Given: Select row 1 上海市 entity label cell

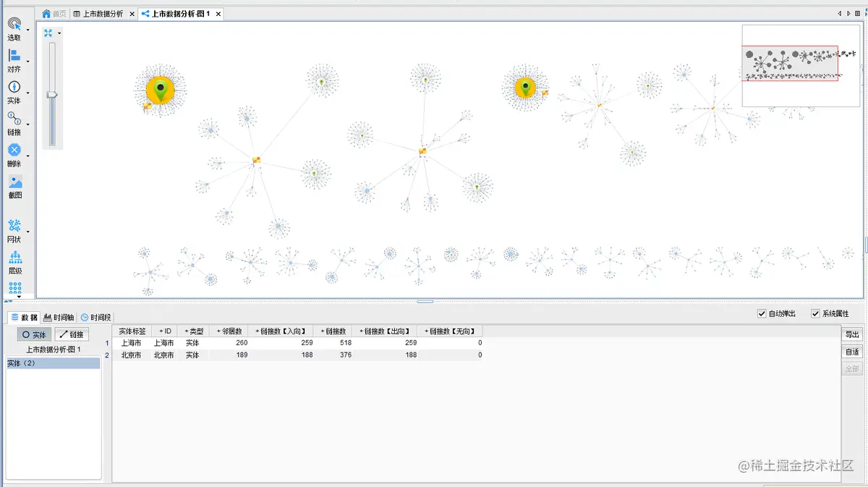Looking at the screenshot, I should [132, 343].
